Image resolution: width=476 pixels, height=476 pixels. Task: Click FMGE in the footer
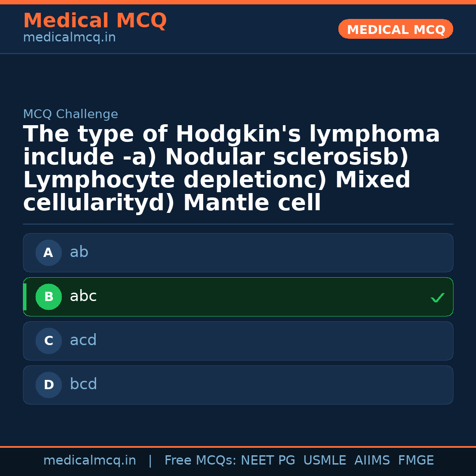pyautogui.click(x=416, y=461)
